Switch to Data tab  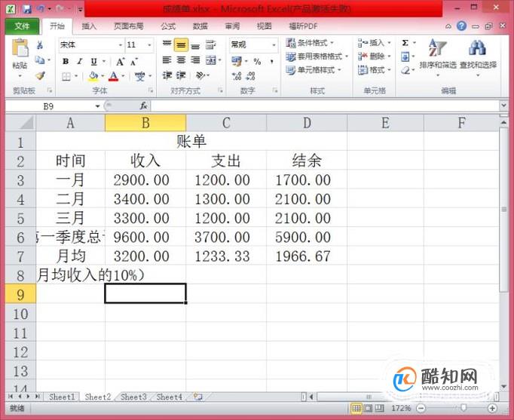[x=200, y=26]
